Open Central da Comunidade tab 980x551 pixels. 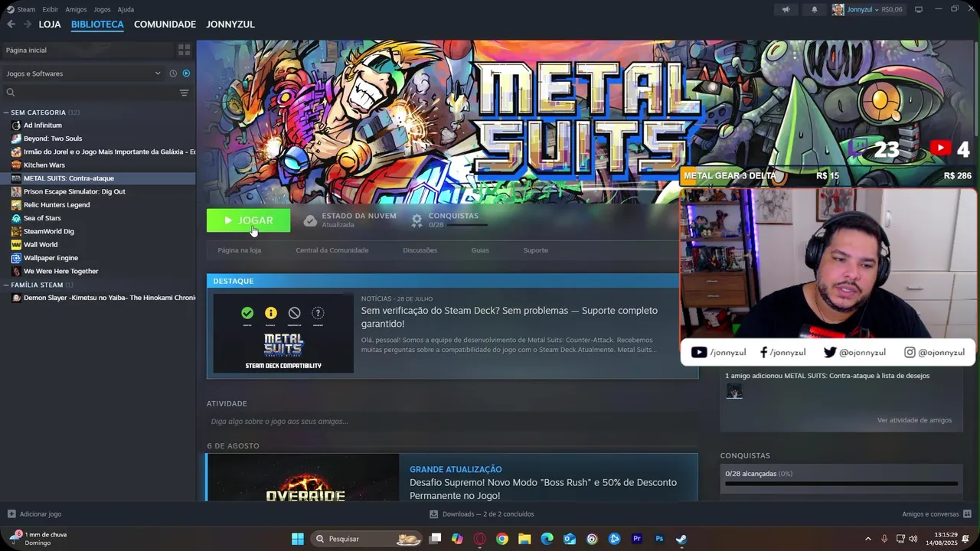(332, 250)
